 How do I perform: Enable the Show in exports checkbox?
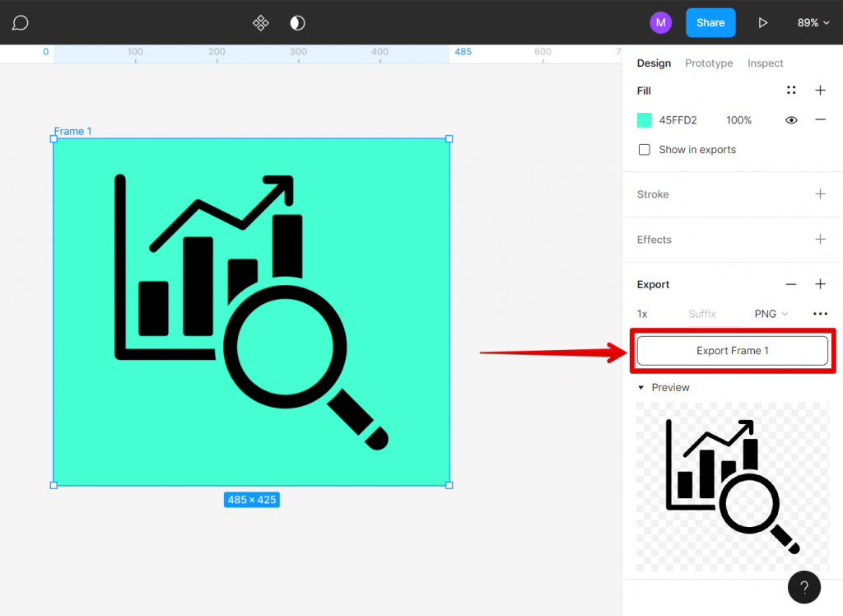coord(645,150)
